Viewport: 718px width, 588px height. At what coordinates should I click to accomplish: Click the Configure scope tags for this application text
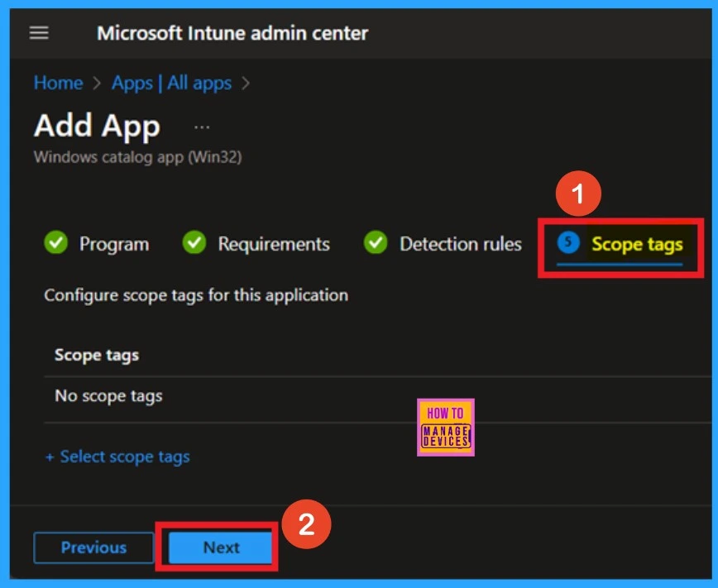click(196, 295)
